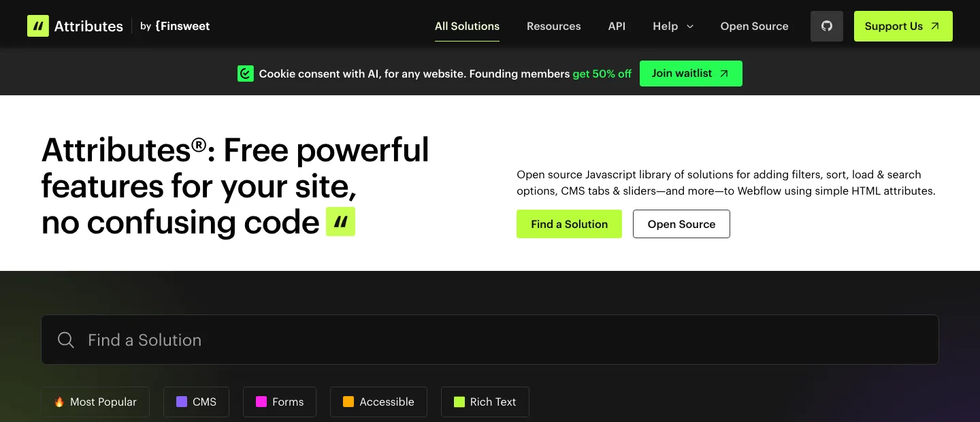Click the lime Rich Text color square
This screenshot has width=980, height=422.
tap(459, 402)
